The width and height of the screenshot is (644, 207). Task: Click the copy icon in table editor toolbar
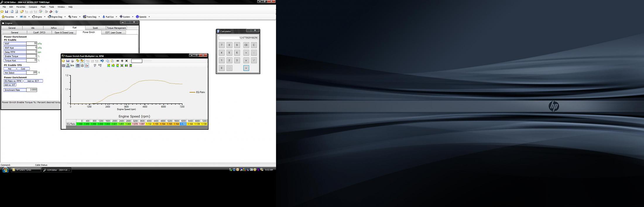(x=108, y=61)
